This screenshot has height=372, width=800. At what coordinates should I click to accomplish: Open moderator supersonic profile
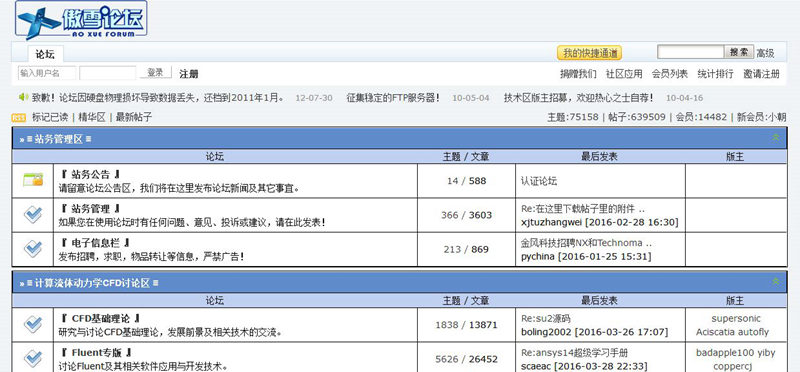click(736, 319)
